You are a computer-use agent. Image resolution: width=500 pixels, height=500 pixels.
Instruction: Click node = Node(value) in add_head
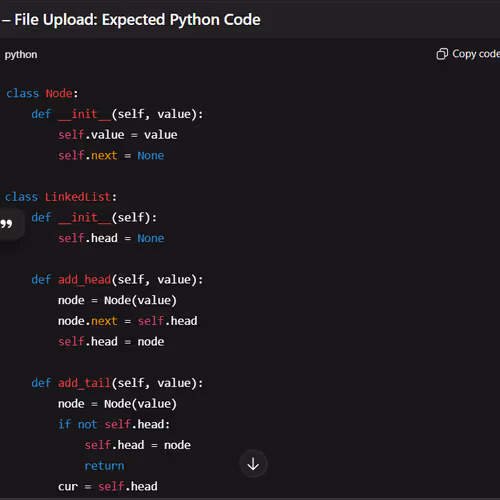pyautogui.click(x=117, y=300)
